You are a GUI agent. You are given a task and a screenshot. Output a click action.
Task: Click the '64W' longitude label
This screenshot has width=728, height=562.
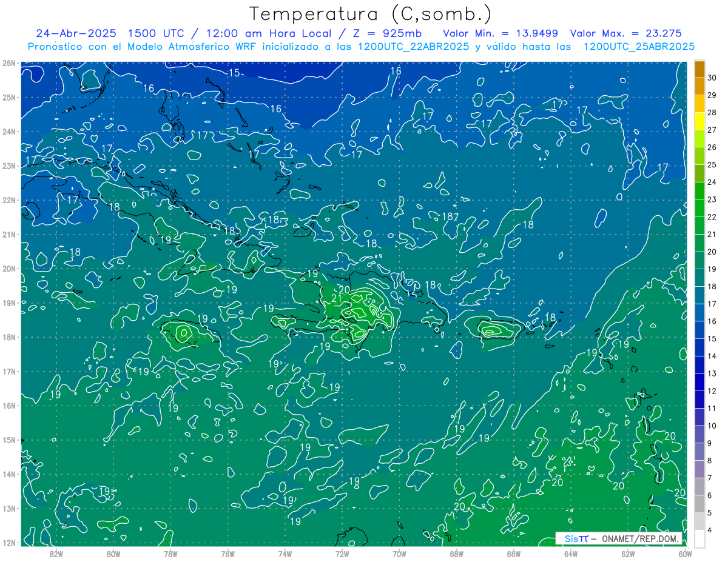tap(571, 553)
